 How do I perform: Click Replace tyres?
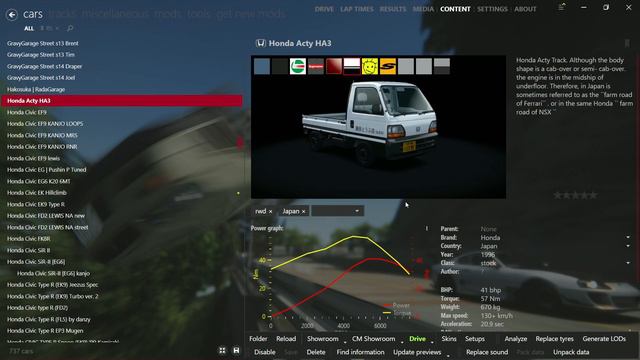pyautogui.click(x=554, y=339)
